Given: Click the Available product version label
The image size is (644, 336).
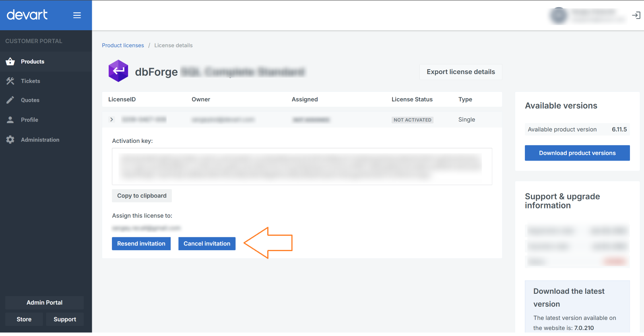Looking at the screenshot, I should [562, 130].
